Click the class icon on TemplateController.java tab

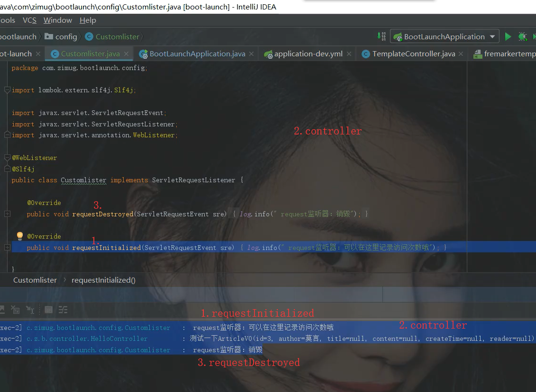(366, 54)
